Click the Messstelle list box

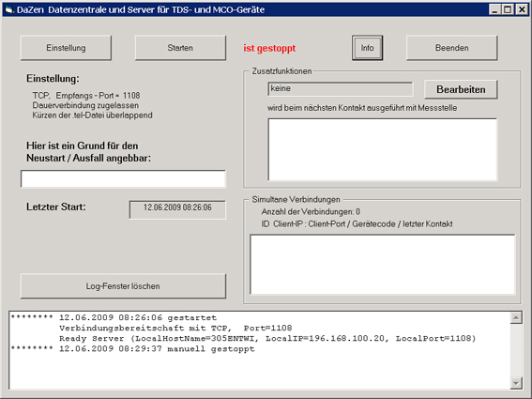click(x=383, y=149)
